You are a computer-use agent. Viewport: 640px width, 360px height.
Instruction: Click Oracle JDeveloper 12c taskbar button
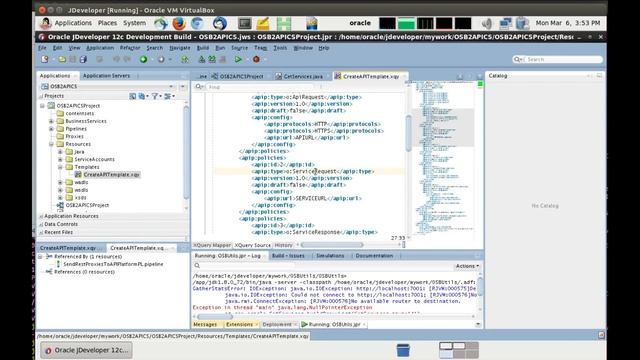click(x=87, y=350)
